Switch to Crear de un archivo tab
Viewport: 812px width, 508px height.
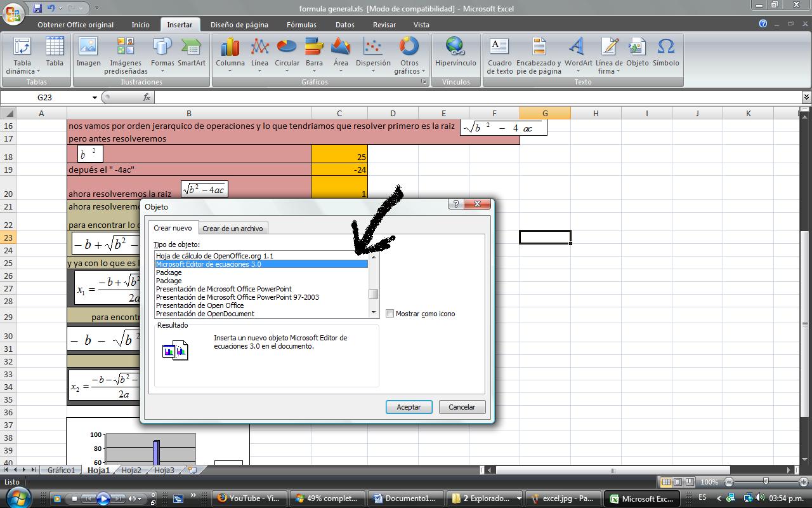[x=232, y=229]
